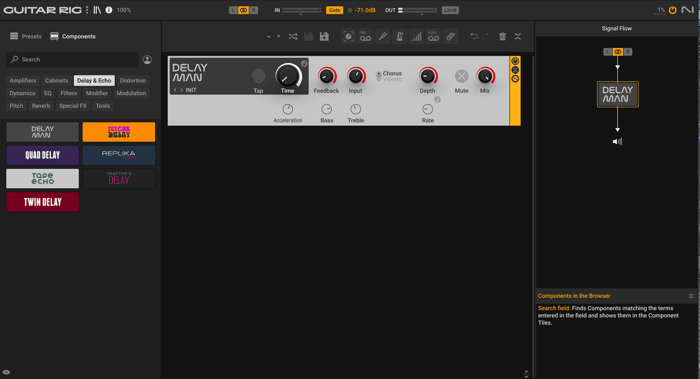This screenshot has width=700, height=379.
Task: Open the tuner icon
Action: 383,37
